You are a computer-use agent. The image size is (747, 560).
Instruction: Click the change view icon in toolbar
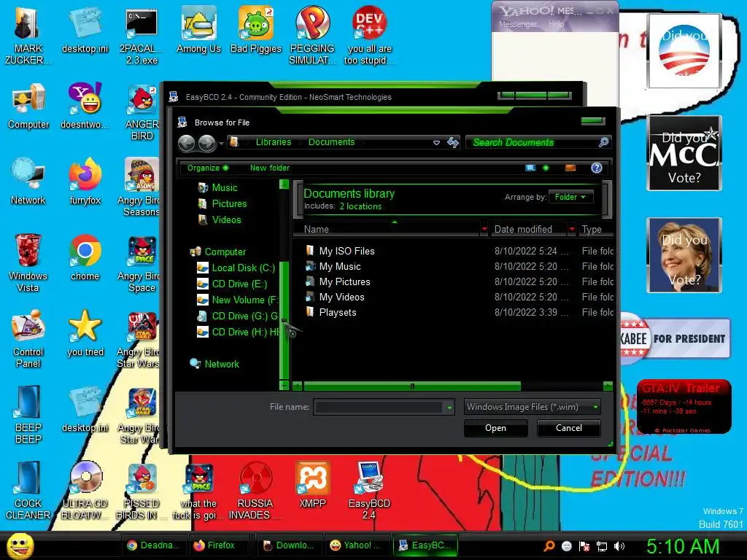pos(530,168)
